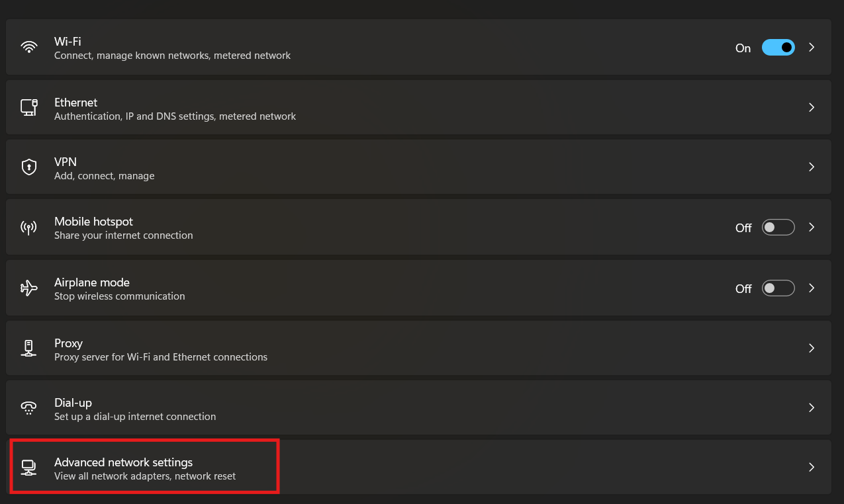The width and height of the screenshot is (844, 504).
Task: Click the Wi-Fi signal icon
Action: coord(29,48)
